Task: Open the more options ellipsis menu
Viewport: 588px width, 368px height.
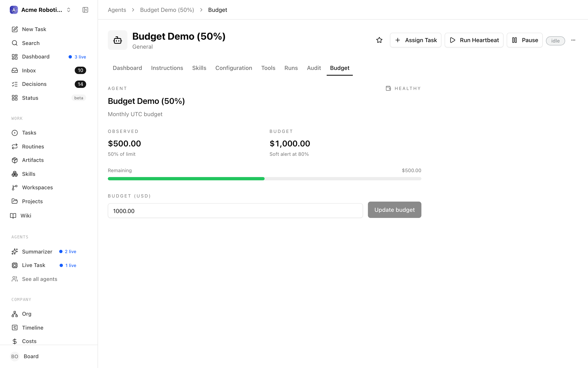Action: coord(573,40)
